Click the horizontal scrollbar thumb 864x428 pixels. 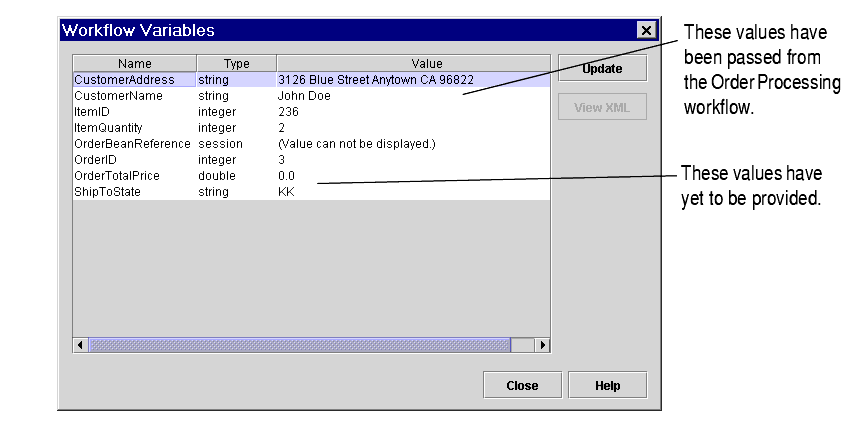click(300, 345)
